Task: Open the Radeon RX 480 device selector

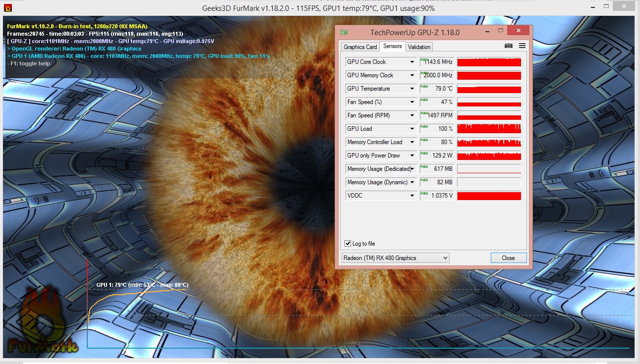Action: point(396,258)
